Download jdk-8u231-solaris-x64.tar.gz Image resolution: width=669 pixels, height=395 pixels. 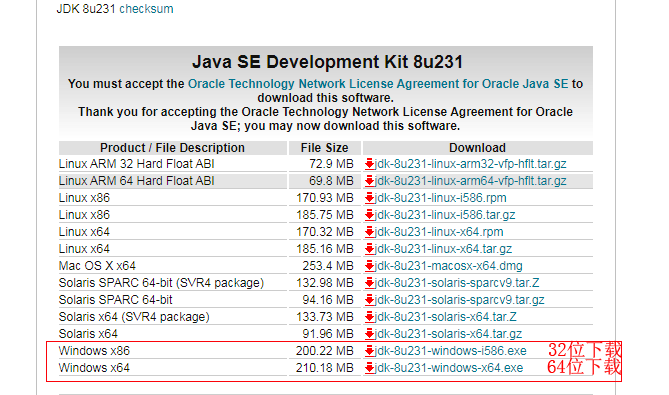(x=448, y=334)
